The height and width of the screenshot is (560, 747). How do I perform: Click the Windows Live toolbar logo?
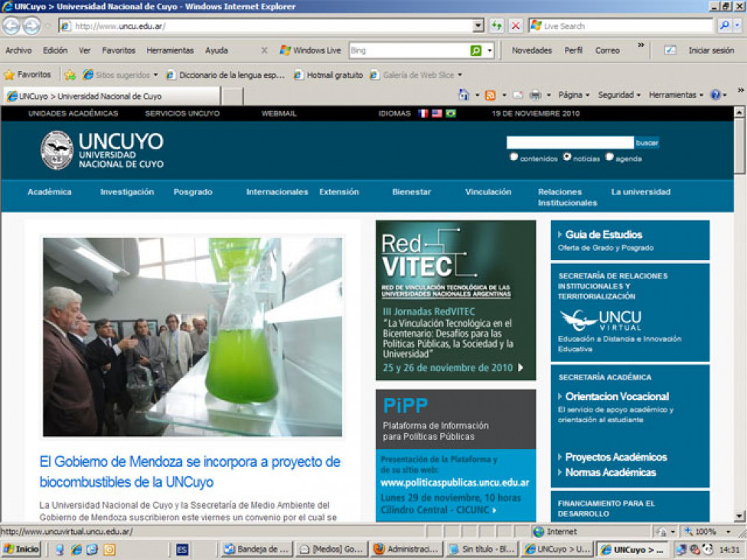311,50
